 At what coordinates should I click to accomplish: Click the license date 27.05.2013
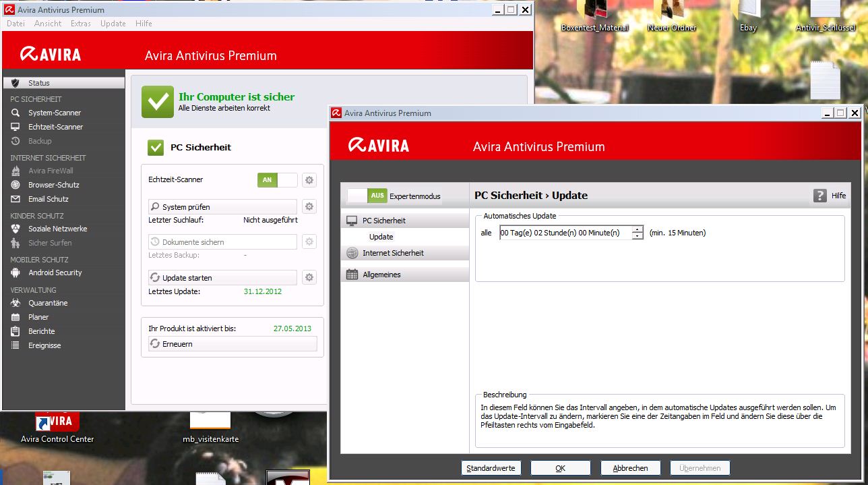coord(292,329)
